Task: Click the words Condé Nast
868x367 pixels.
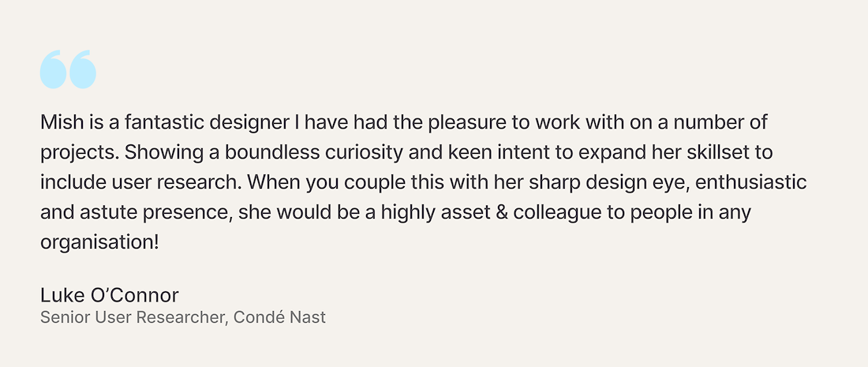Action: (279, 318)
